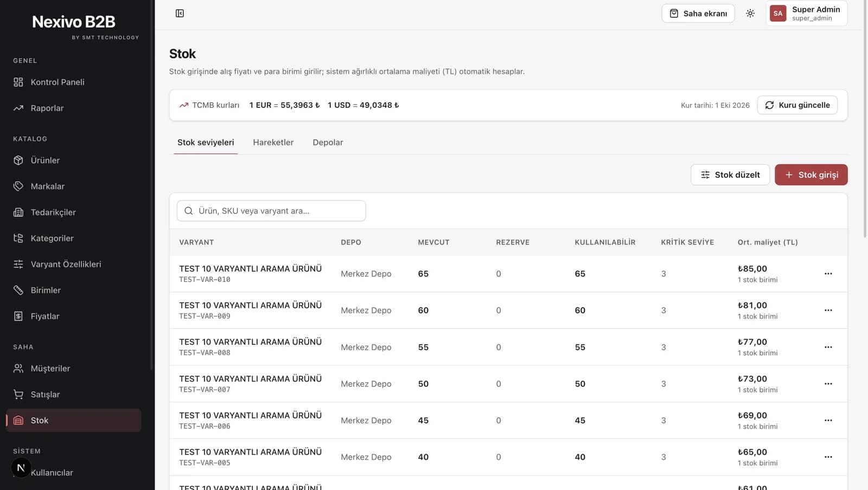Open Kategoriler in sidebar
The width and height of the screenshot is (868, 490).
(x=74, y=238)
